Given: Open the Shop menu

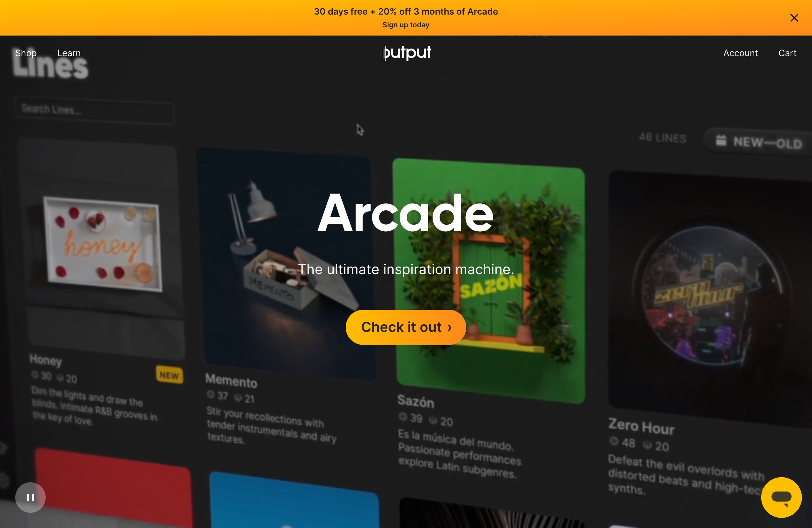Looking at the screenshot, I should pyautogui.click(x=26, y=53).
